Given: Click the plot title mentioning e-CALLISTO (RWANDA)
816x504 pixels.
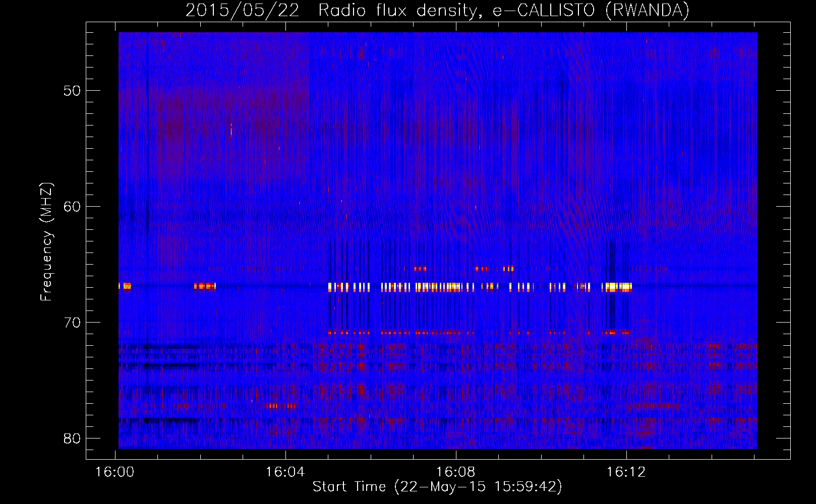Looking at the screenshot, I should 437,10.
